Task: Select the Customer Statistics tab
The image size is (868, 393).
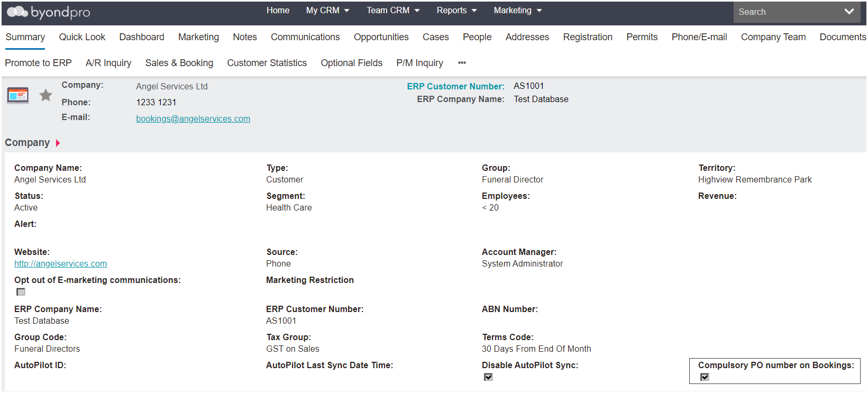Action: point(267,63)
